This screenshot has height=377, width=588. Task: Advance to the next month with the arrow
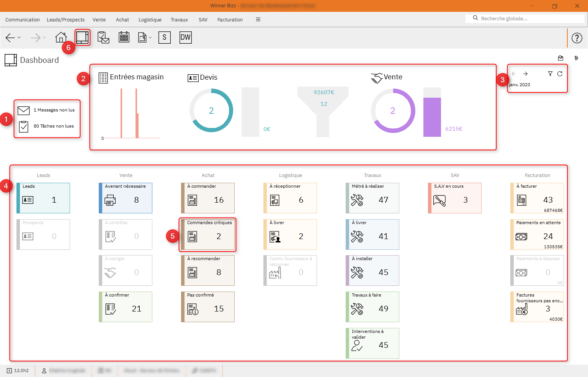click(526, 74)
